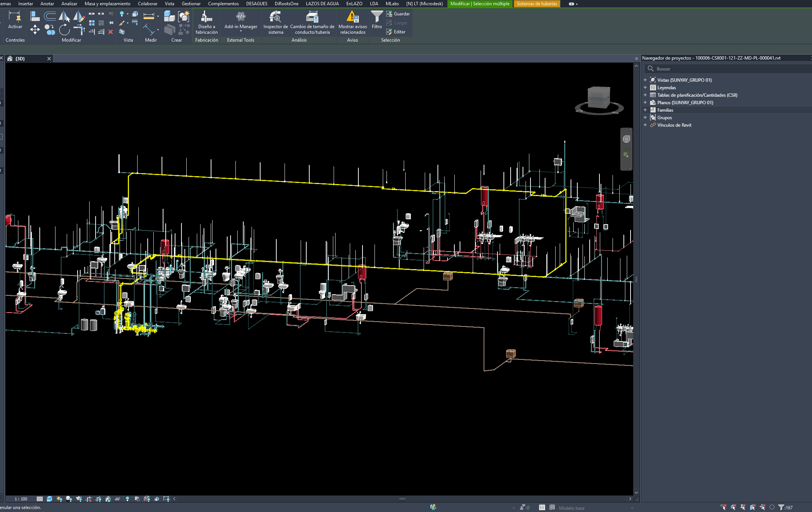This screenshot has height=512, width=812.
Task: Click the 1 : 100 view scale
Action: [21, 499]
